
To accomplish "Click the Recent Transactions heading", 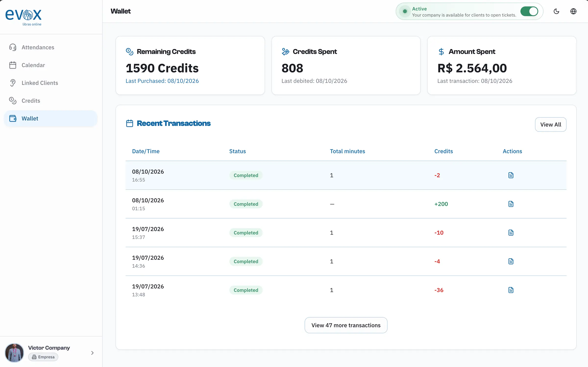I will (173, 123).
